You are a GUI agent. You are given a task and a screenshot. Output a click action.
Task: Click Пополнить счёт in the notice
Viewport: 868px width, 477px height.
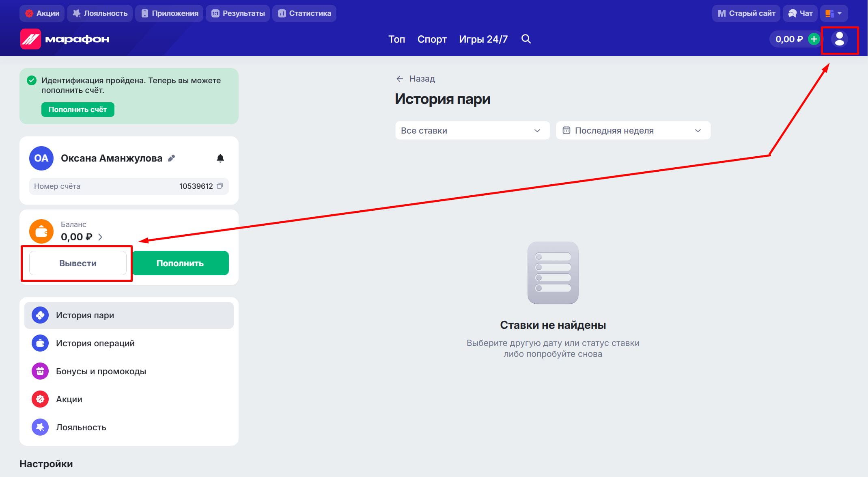[78, 110]
